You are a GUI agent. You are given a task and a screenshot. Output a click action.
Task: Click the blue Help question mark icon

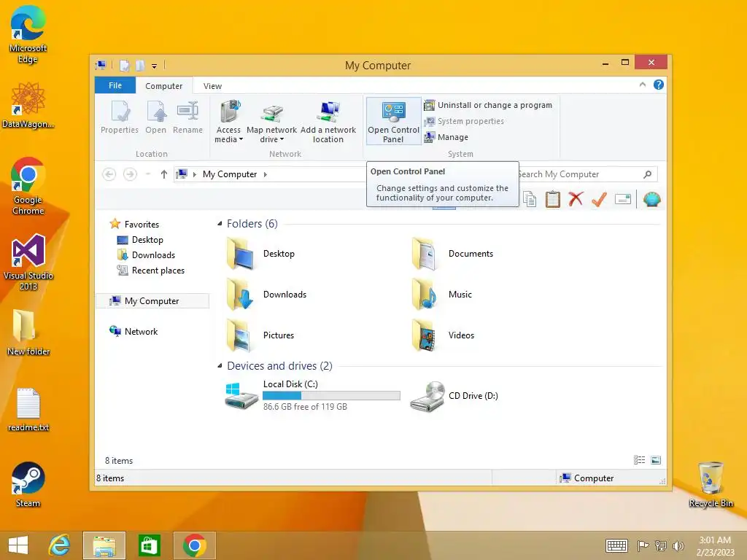[659, 85]
